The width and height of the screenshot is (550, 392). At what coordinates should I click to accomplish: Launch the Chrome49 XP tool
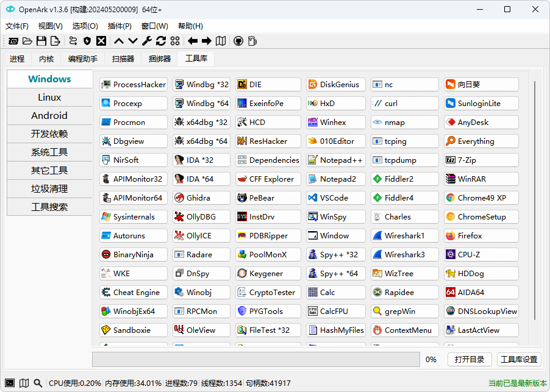click(481, 198)
